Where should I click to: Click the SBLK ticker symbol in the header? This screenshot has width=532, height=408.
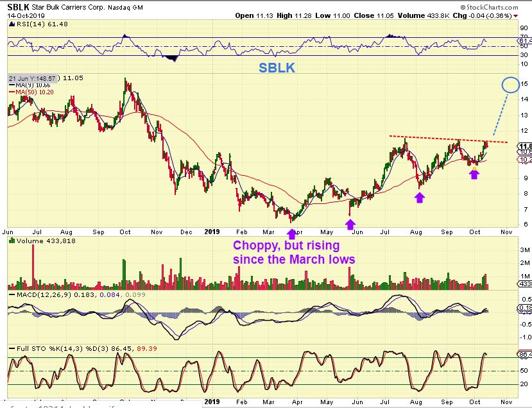[18, 7]
